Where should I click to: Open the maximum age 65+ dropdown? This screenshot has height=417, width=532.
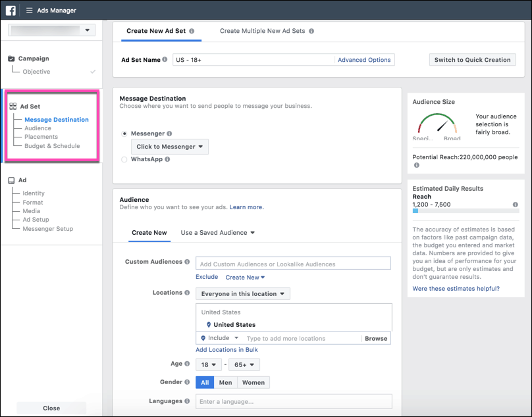[244, 365]
